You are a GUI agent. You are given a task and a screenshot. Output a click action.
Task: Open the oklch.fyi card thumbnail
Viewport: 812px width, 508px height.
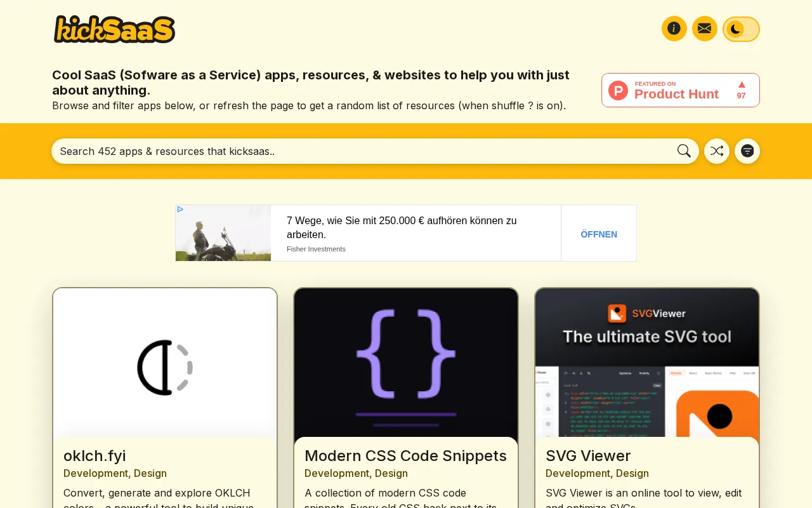[x=165, y=363]
